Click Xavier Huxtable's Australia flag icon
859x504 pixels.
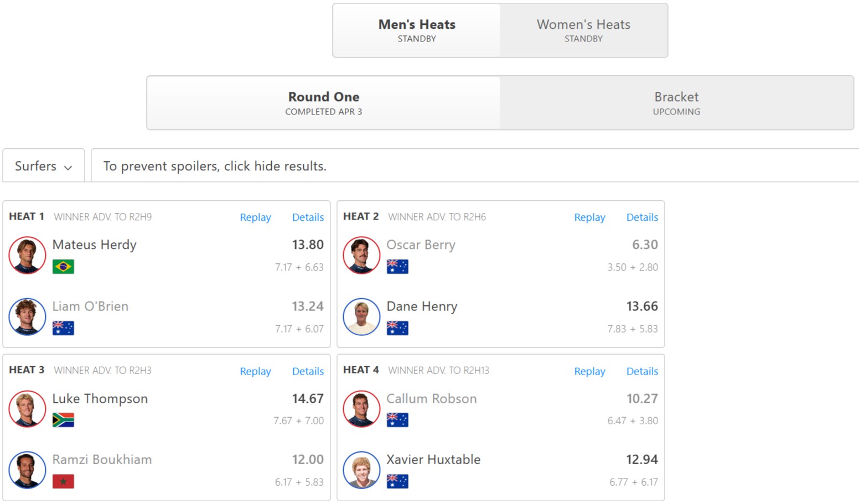(397, 481)
